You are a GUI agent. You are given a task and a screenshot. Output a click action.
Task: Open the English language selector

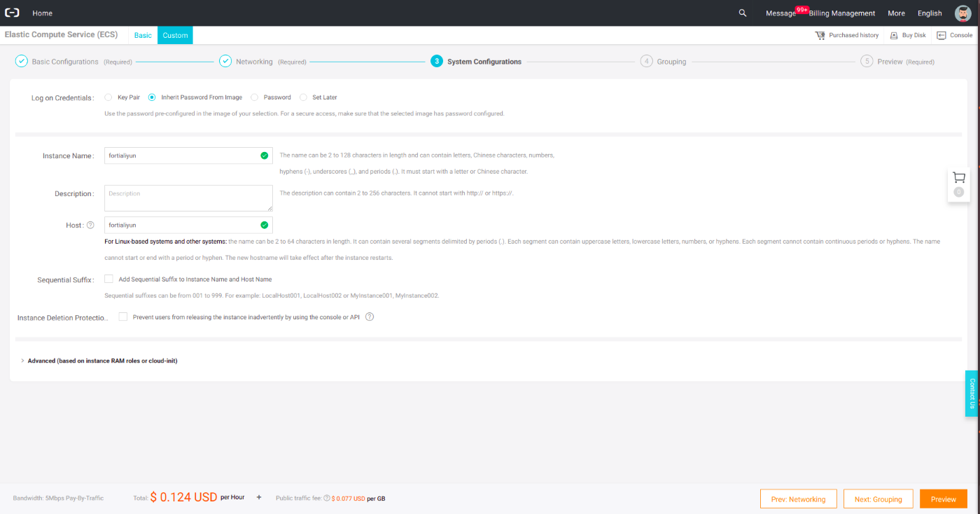pyautogui.click(x=930, y=13)
